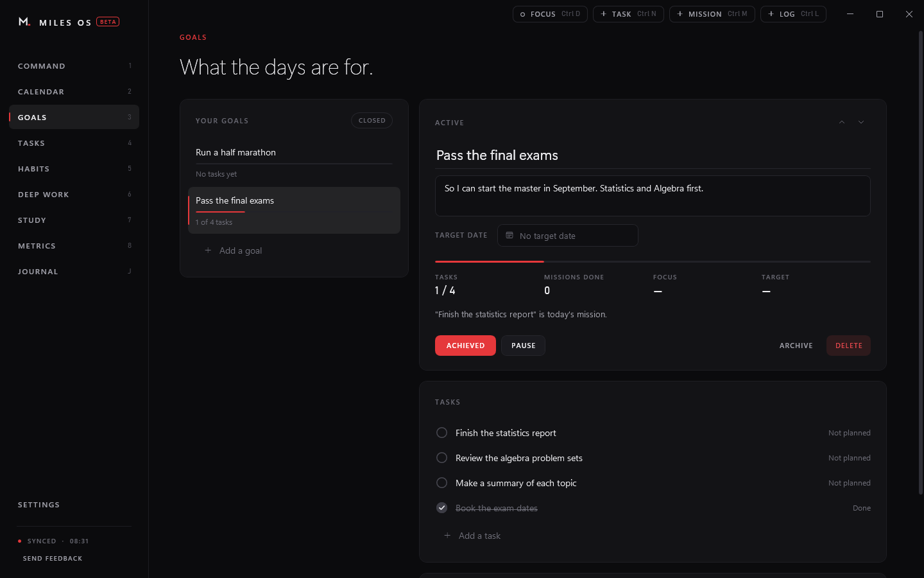Click the BETA badge next to Miles OS
924x578 pixels.
(108, 22)
